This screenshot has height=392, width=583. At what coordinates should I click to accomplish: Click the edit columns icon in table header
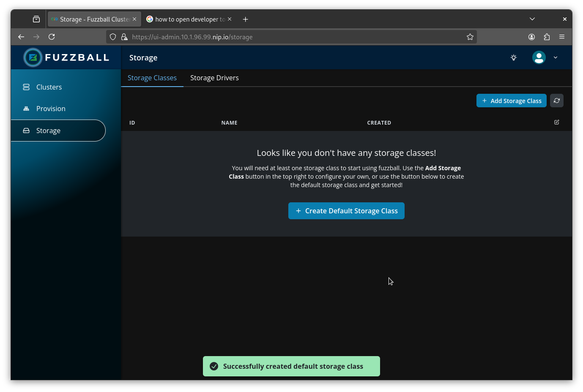[557, 122]
